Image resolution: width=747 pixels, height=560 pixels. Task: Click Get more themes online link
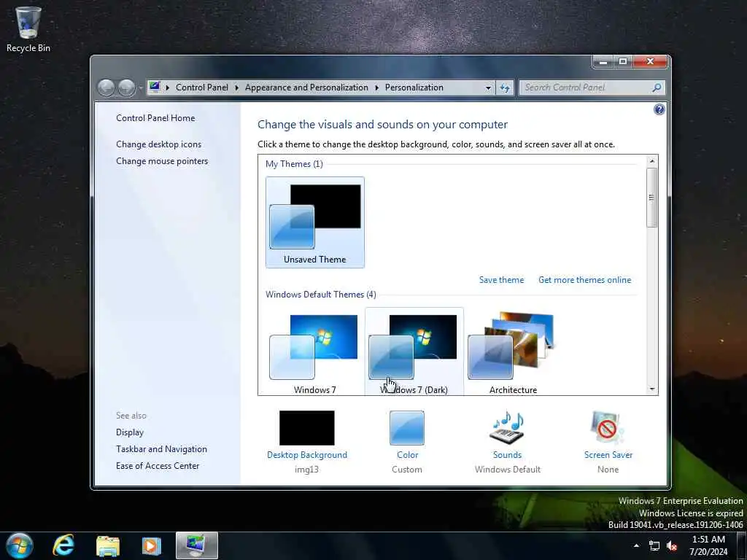(584, 280)
